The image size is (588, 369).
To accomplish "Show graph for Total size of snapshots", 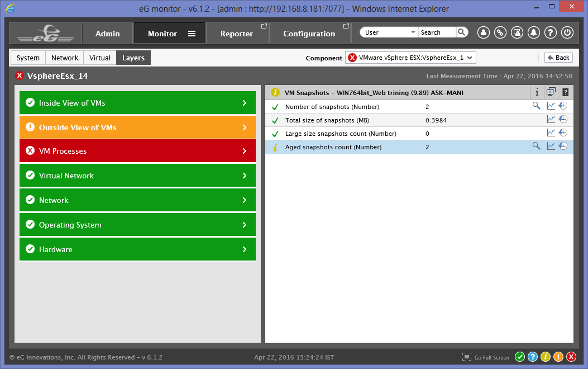I will (x=551, y=120).
